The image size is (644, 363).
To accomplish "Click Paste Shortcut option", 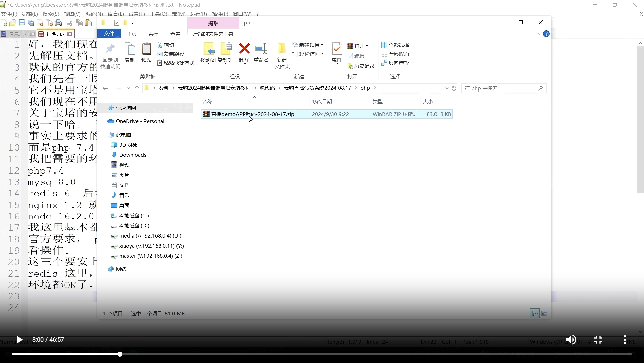I will click(x=176, y=63).
